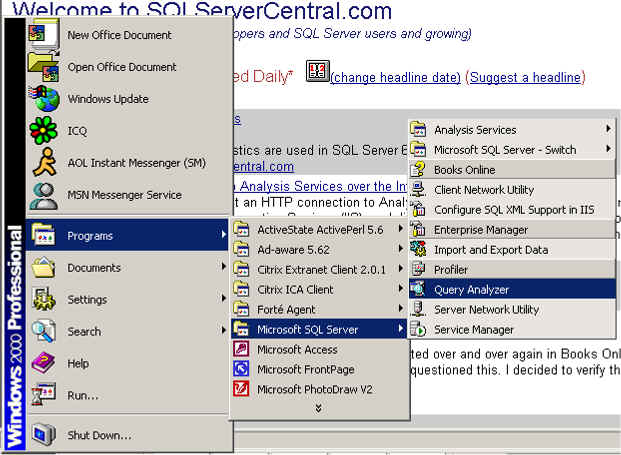Expand the Programs submenu arrow
The height and width of the screenshot is (455, 621).
224,234
